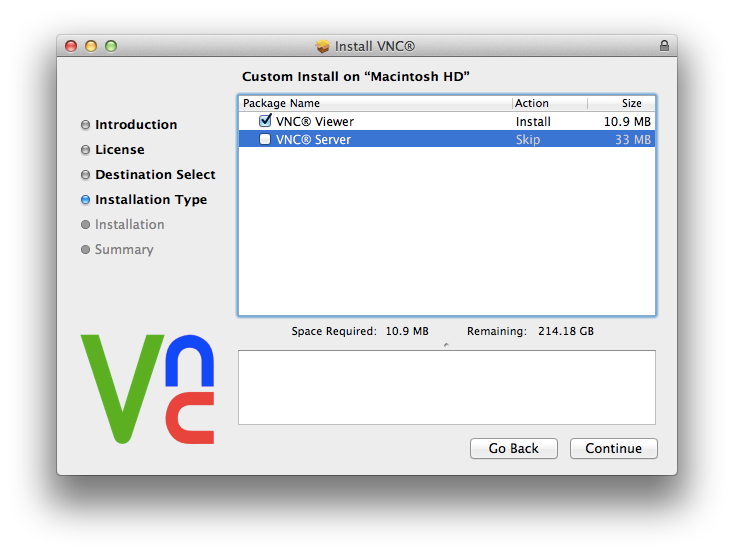Click the 10.9 MB size cell

627,122
